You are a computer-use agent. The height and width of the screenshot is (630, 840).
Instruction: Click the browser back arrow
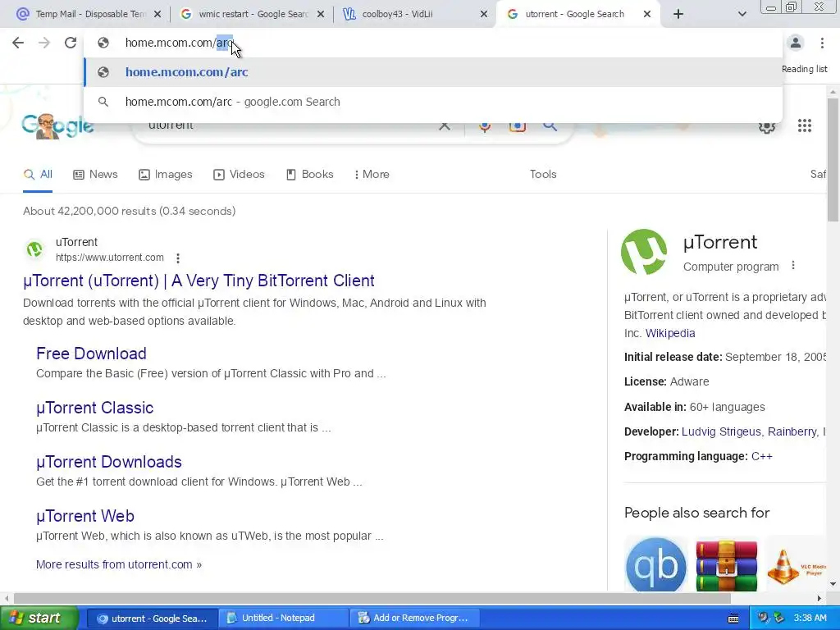point(18,43)
